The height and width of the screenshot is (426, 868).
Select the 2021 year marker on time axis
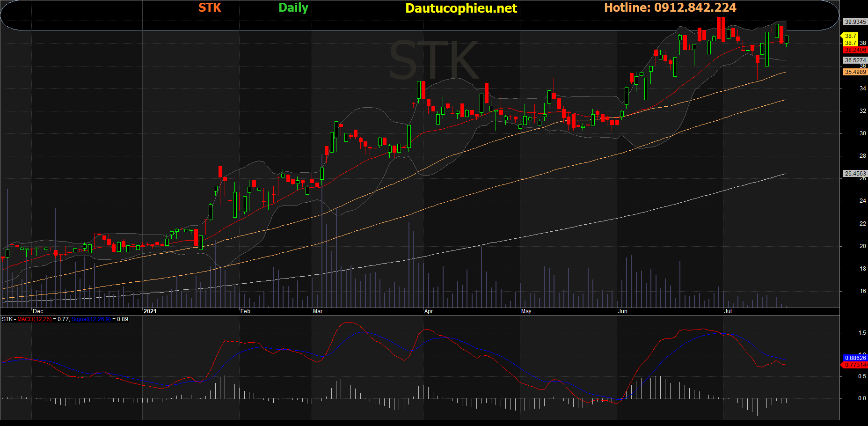(150, 311)
